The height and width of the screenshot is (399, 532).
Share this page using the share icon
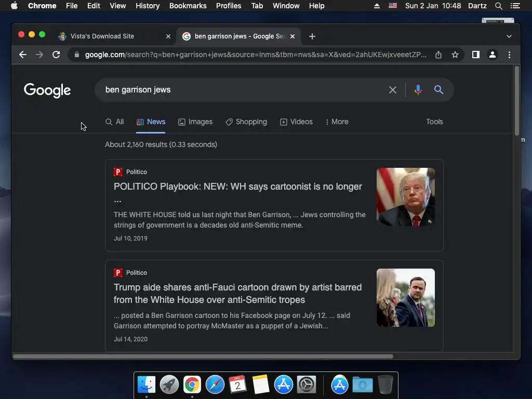pos(438,55)
